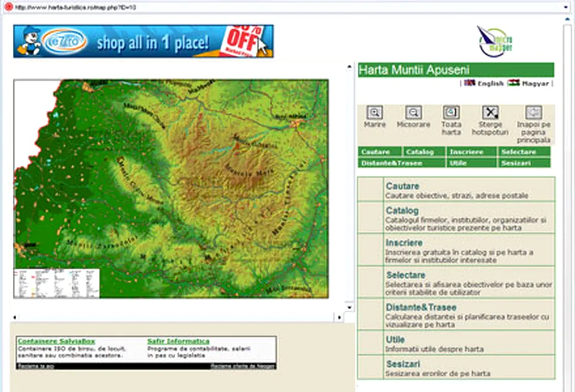
Task: Pan map down with the down arrow
Action: click(x=349, y=307)
